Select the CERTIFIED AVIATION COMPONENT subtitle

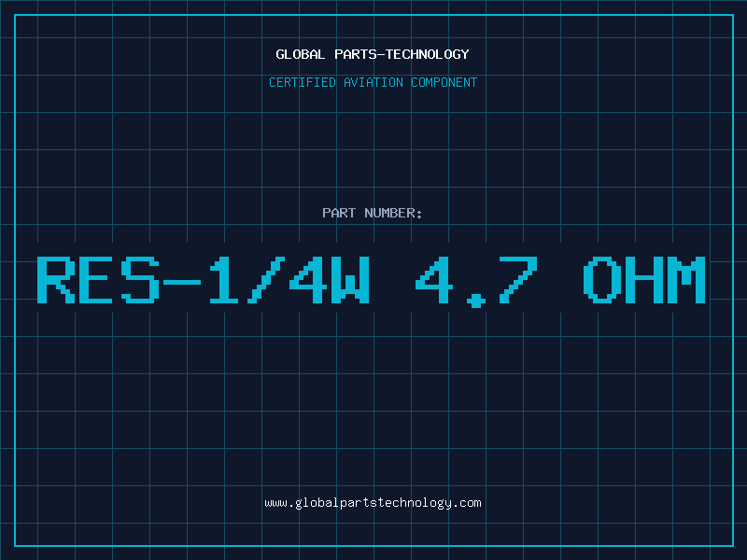373,82
